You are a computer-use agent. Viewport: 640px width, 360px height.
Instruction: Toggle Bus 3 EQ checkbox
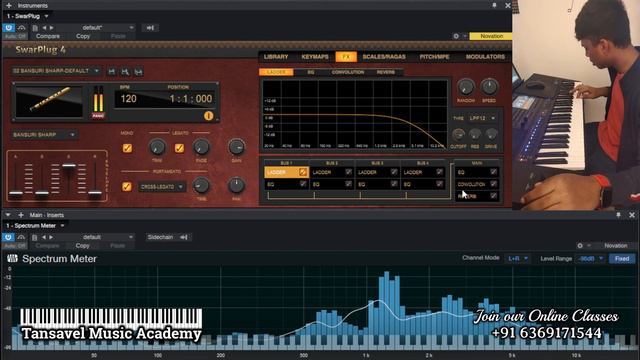pos(394,184)
